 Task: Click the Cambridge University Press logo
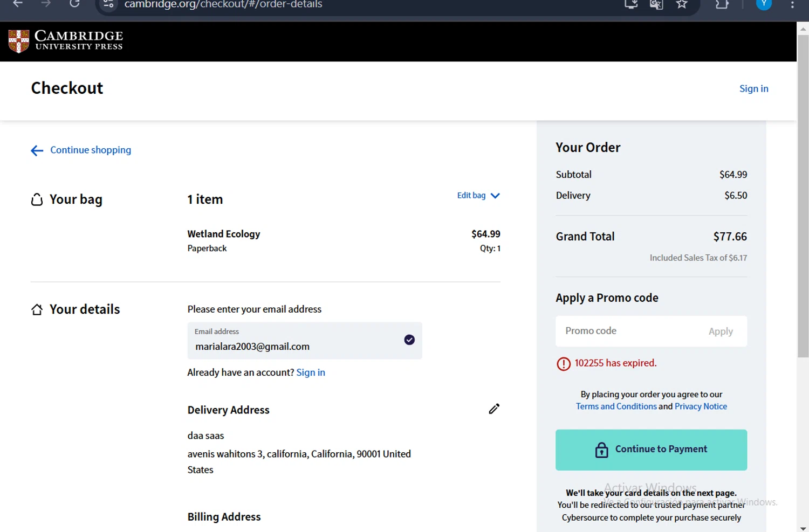(66, 41)
